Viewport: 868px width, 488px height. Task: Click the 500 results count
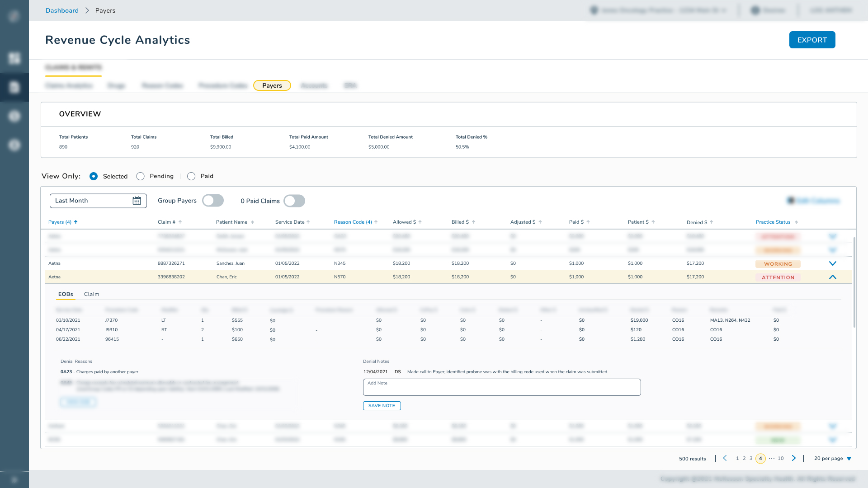[x=692, y=459]
